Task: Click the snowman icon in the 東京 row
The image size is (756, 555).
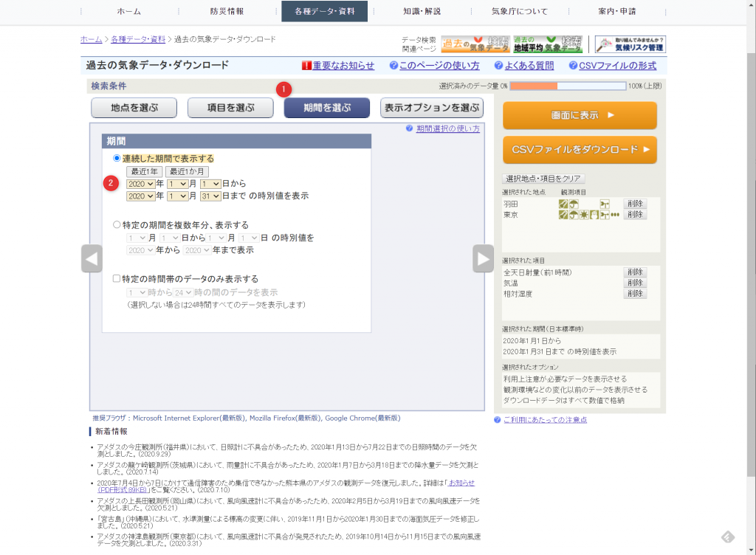Action: tap(594, 215)
